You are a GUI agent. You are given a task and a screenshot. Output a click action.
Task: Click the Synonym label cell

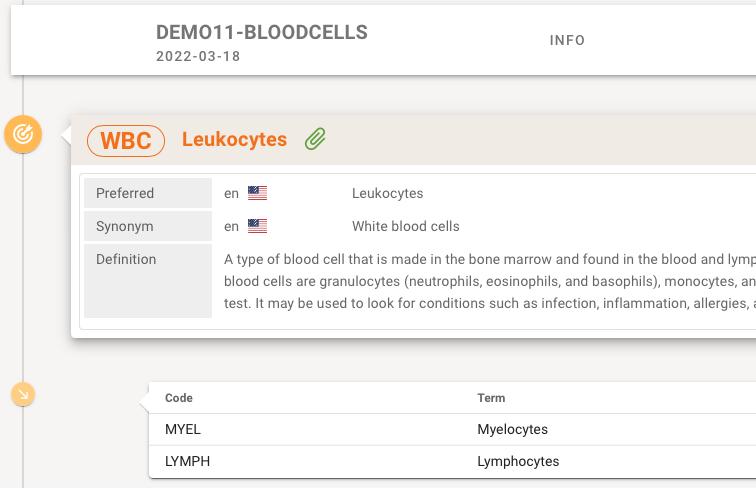[x=147, y=226]
